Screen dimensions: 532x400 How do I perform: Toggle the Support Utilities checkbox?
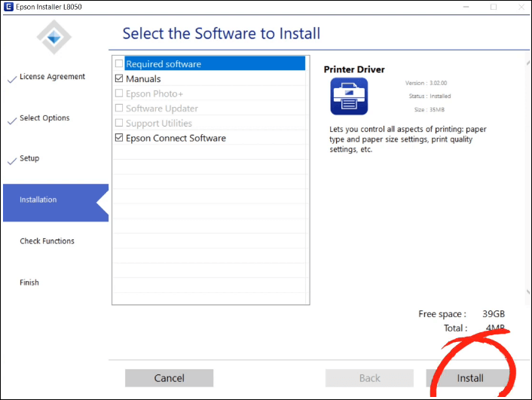(119, 123)
